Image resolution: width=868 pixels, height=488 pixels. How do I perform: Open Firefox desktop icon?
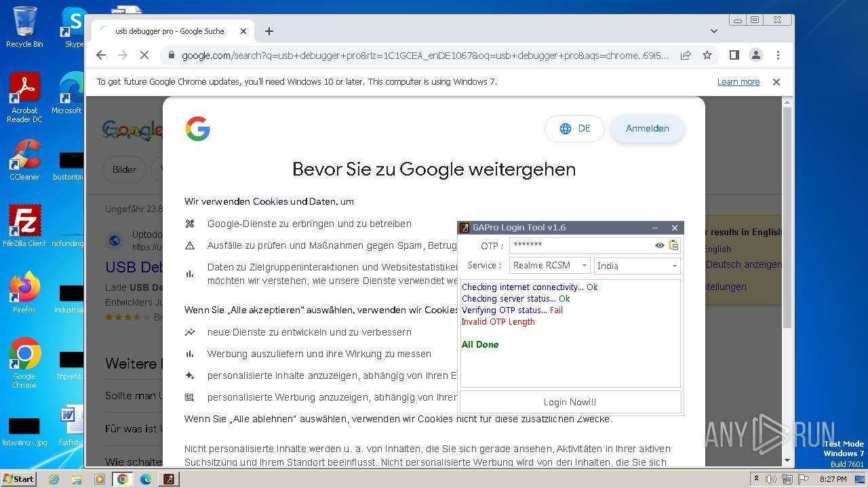(x=24, y=292)
